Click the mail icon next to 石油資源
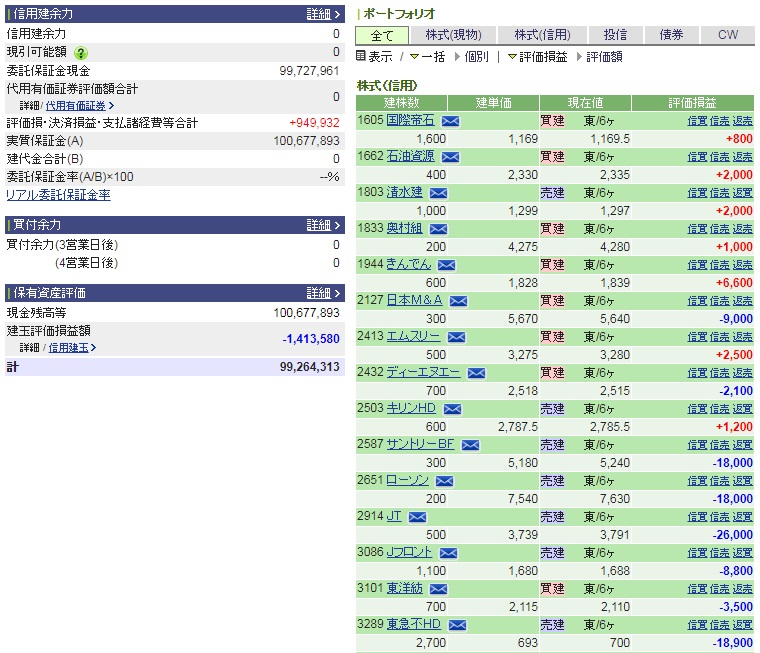The height and width of the screenshot is (653, 760). point(450,157)
